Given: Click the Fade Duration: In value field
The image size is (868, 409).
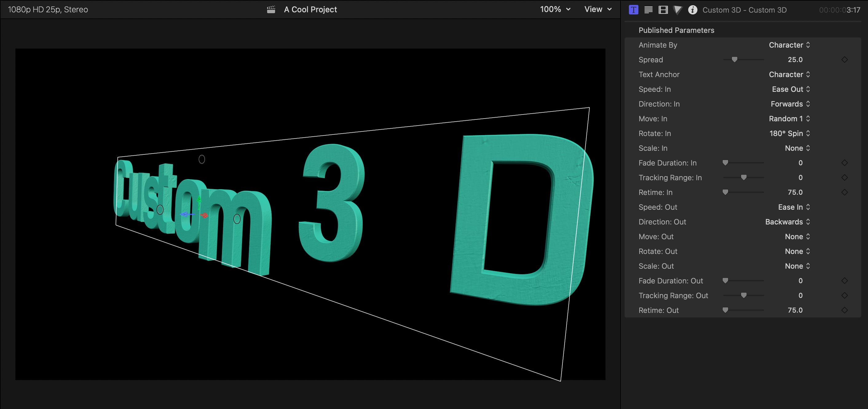Looking at the screenshot, I should [800, 163].
